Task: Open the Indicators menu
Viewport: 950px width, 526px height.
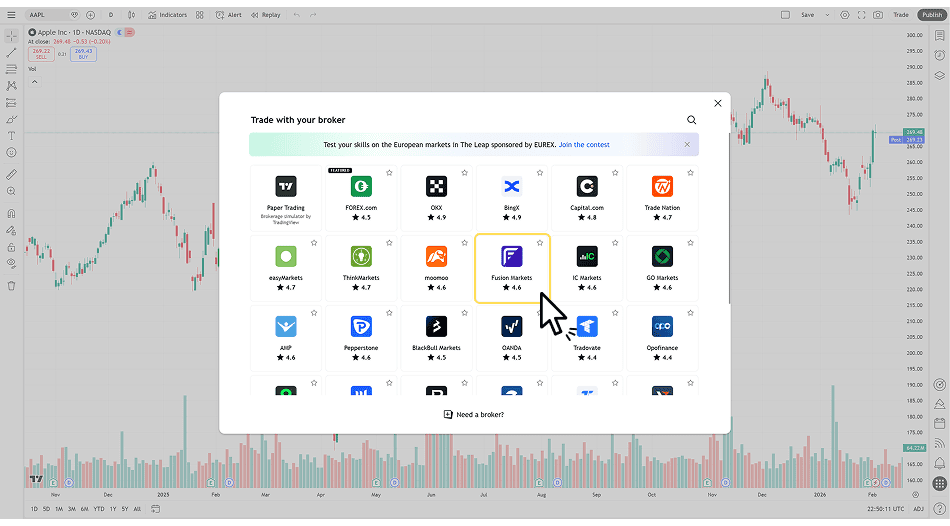Action: (x=166, y=15)
